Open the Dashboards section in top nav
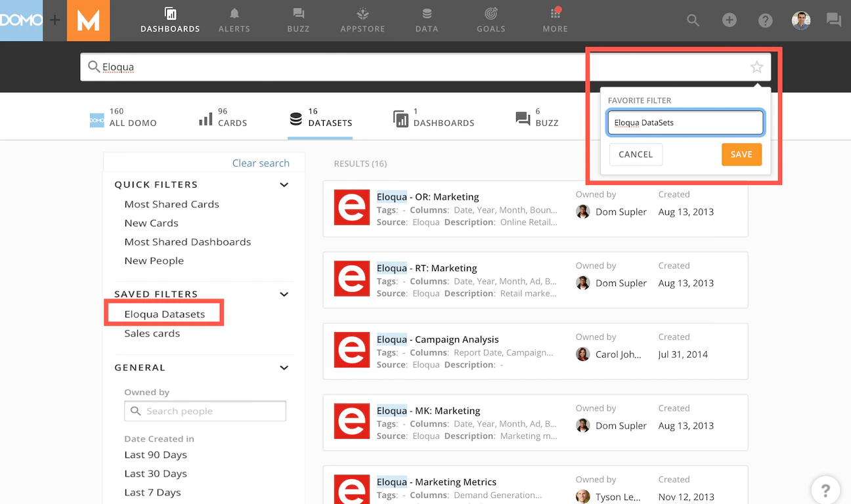This screenshot has width=851, height=504. 170,20
